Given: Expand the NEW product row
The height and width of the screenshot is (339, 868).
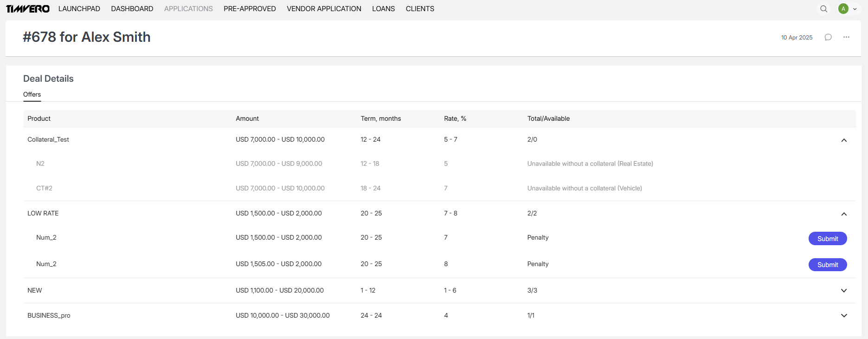Looking at the screenshot, I should pyautogui.click(x=844, y=291).
